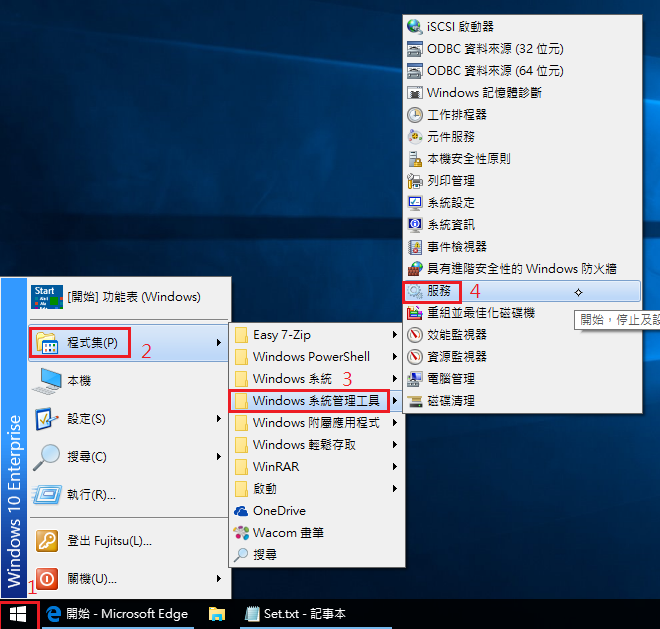Launch Wacom 畫筆 icon
Screen dimensions: 660x629
click(x=241, y=532)
